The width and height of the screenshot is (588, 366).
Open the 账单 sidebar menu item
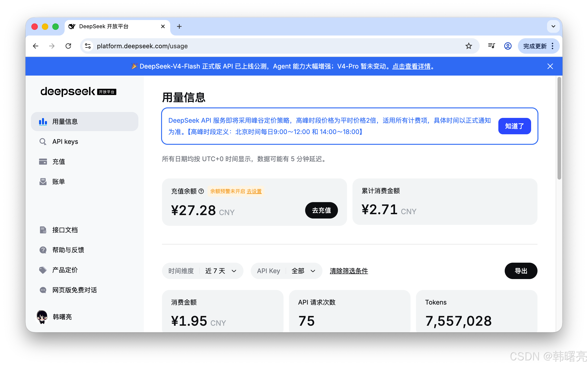click(85, 182)
